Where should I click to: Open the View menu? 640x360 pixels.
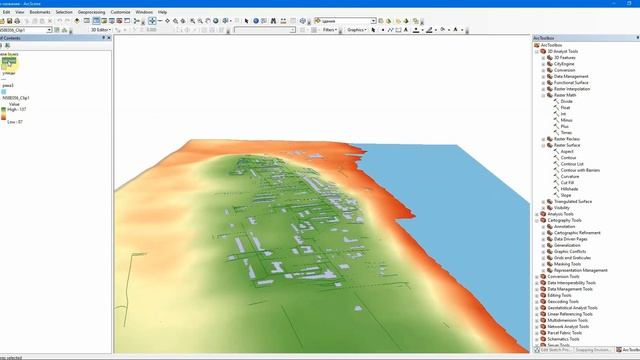click(20, 12)
